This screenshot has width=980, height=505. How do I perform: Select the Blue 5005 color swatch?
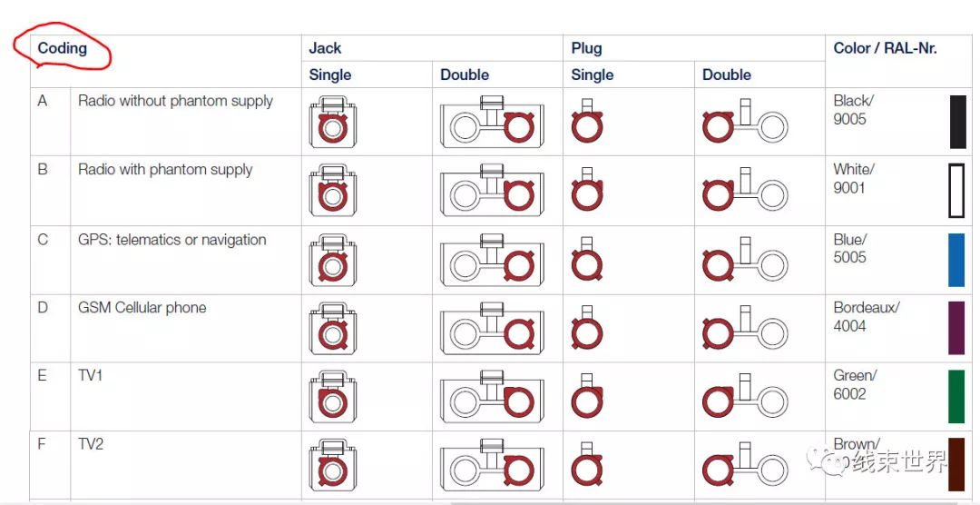tap(956, 260)
